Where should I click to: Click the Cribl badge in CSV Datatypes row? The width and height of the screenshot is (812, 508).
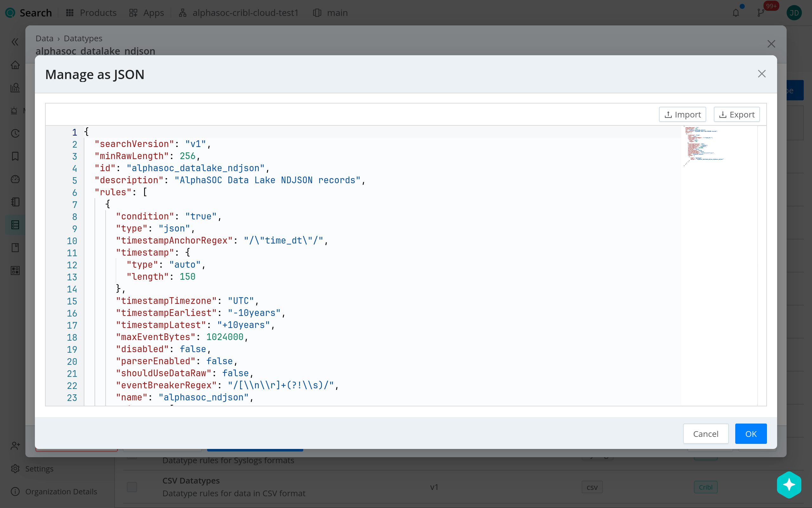(706, 487)
